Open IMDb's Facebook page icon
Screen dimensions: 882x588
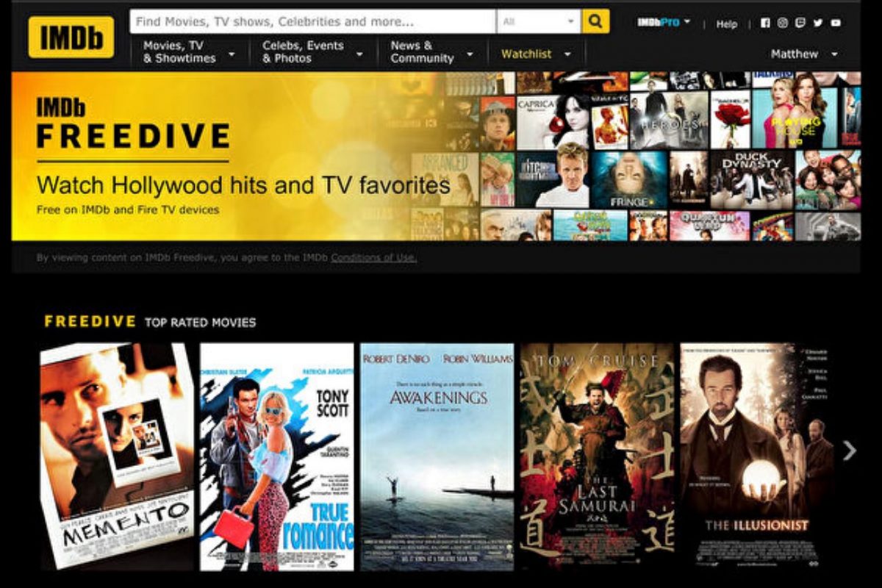[x=765, y=23]
